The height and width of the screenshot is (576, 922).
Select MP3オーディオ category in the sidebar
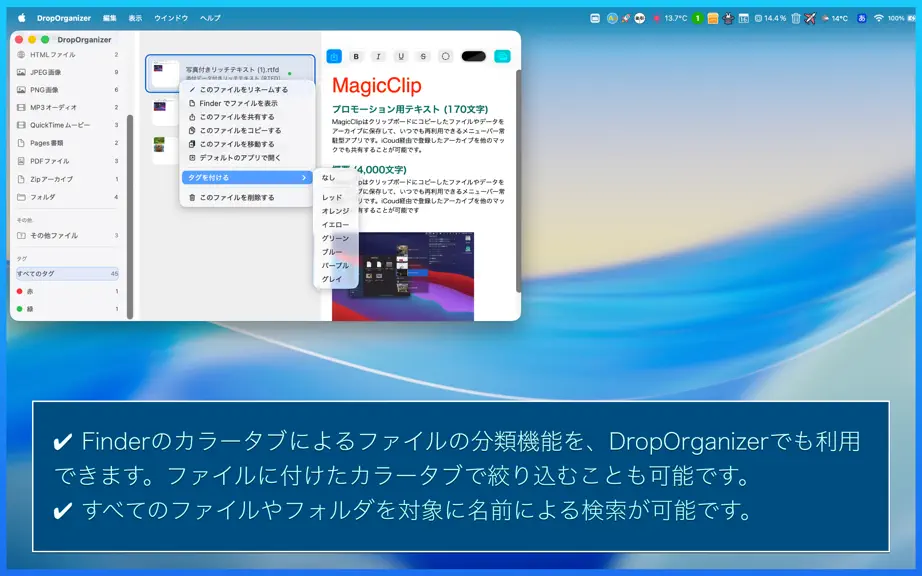coord(68,108)
